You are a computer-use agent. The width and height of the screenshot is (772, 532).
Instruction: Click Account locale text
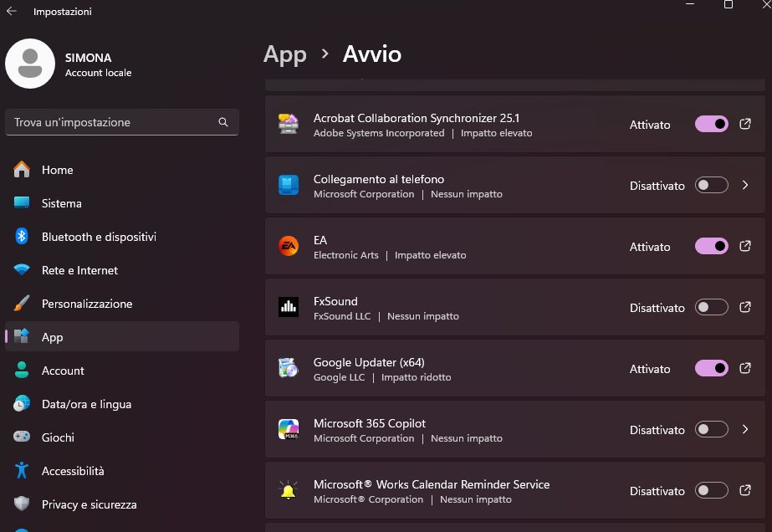pos(98,73)
